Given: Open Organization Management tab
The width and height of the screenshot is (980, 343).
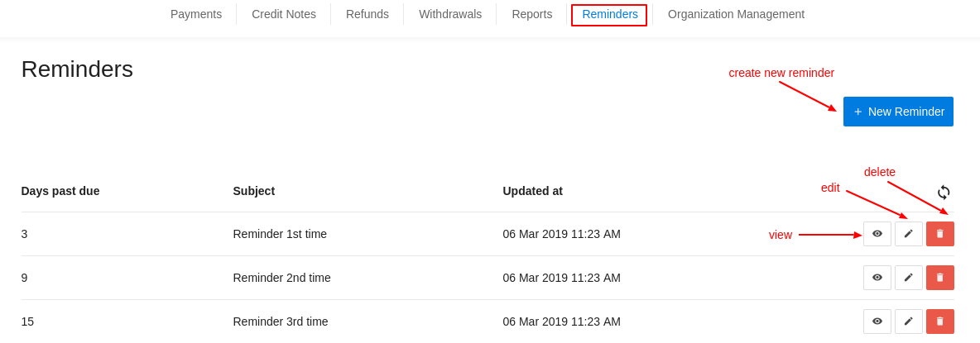Looking at the screenshot, I should tap(737, 14).
